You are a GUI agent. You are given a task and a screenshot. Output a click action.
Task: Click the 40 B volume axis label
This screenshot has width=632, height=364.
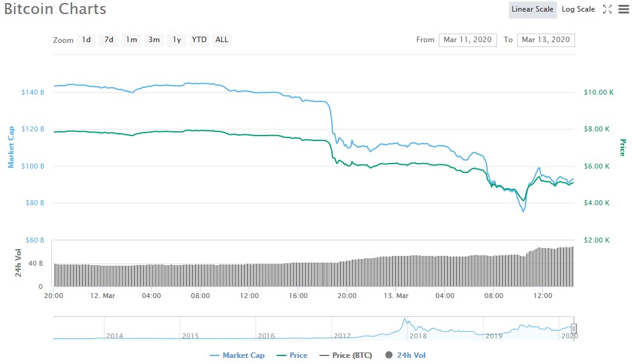35,263
